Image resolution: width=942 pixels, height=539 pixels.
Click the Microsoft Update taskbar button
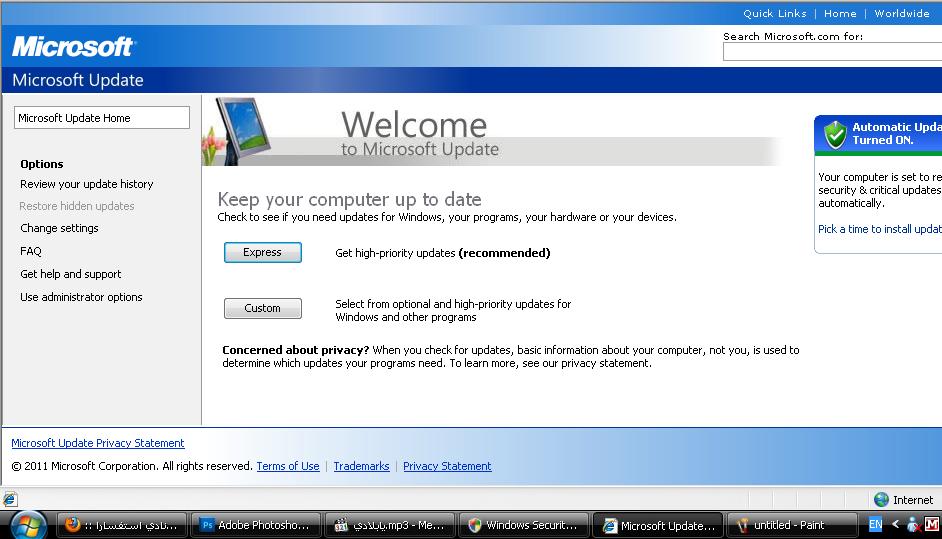pyautogui.click(x=658, y=525)
